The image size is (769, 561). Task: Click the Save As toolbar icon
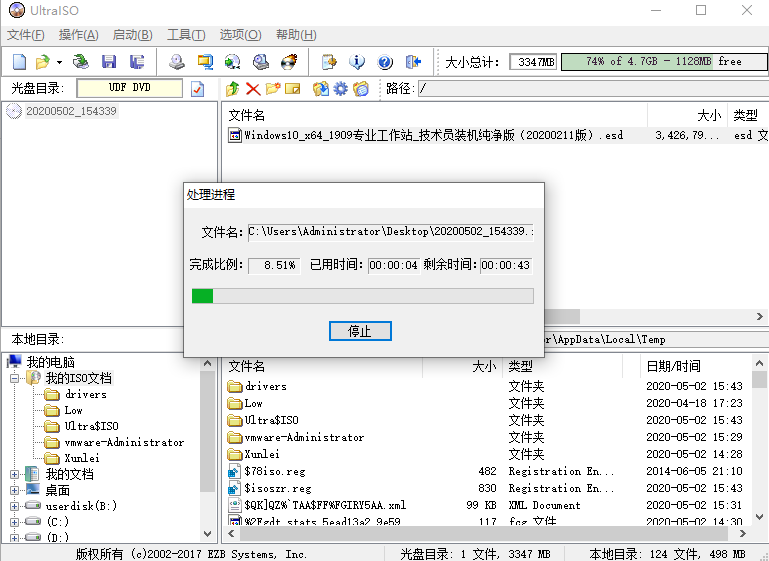point(137,62)
